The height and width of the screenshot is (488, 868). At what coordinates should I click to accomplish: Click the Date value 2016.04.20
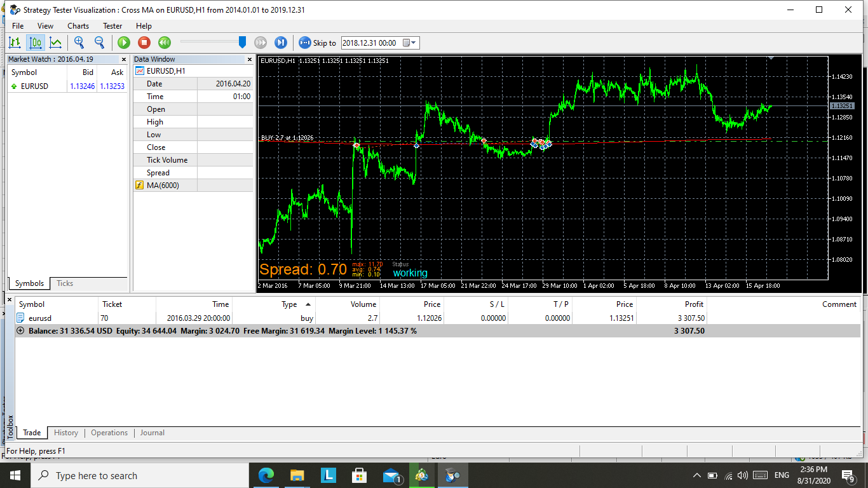pyautogui.click(x=233, y=84)
